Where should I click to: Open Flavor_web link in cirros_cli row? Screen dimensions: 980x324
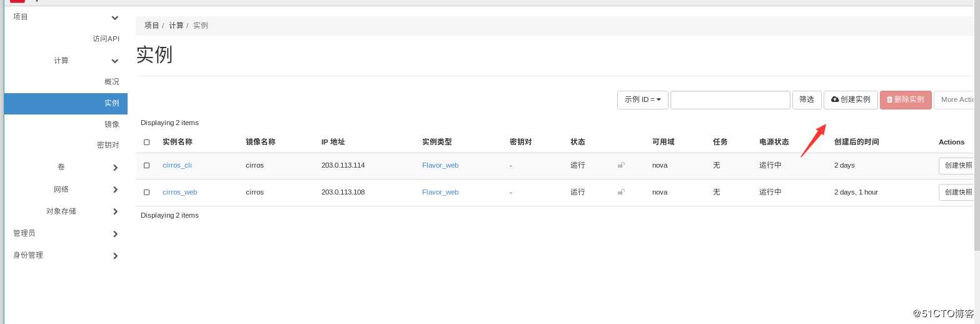[x=440, y=165]
